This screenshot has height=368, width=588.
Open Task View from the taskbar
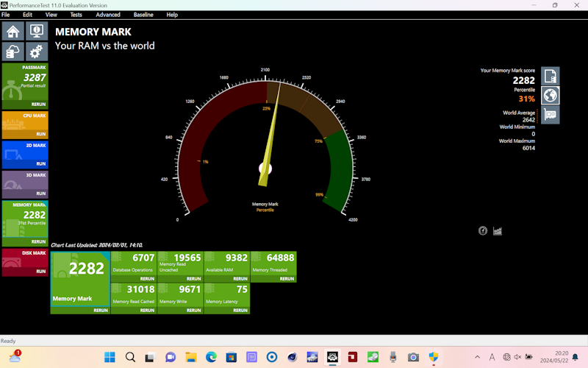click(x=150, y=357)
